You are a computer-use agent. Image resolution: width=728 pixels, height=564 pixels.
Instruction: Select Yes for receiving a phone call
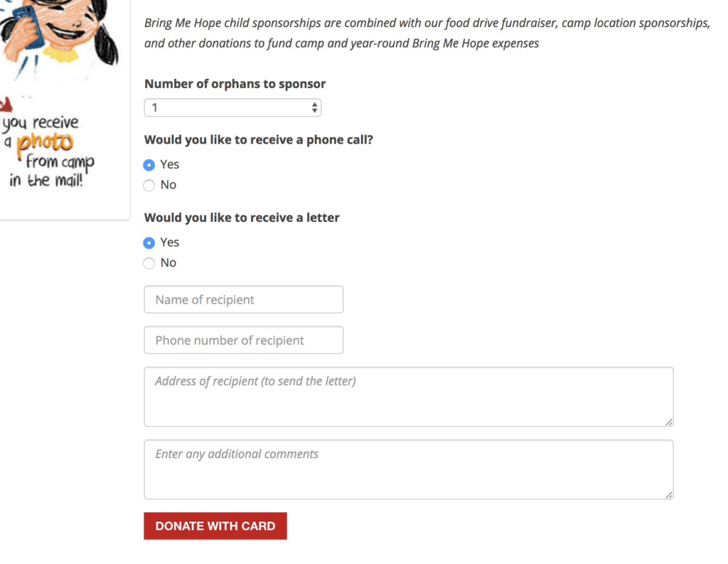(149, 165)
